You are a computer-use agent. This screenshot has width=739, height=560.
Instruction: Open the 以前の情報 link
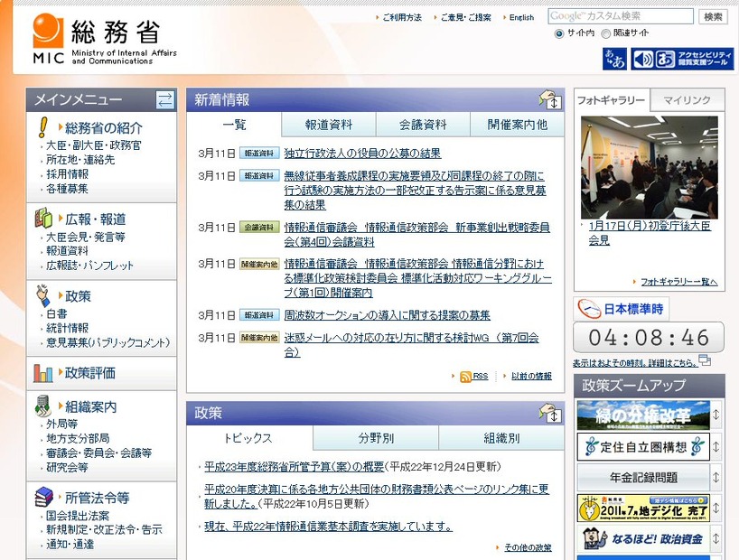tap(531, 376)
